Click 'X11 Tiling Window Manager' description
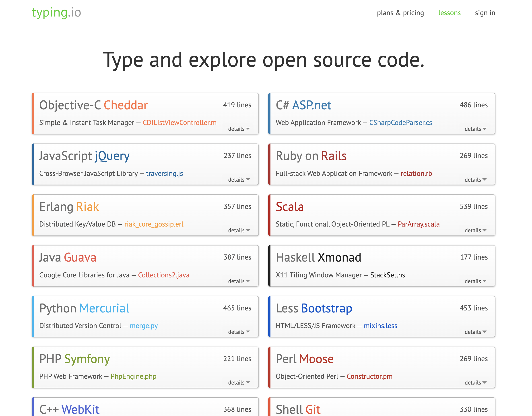 [x=319, y=275]
